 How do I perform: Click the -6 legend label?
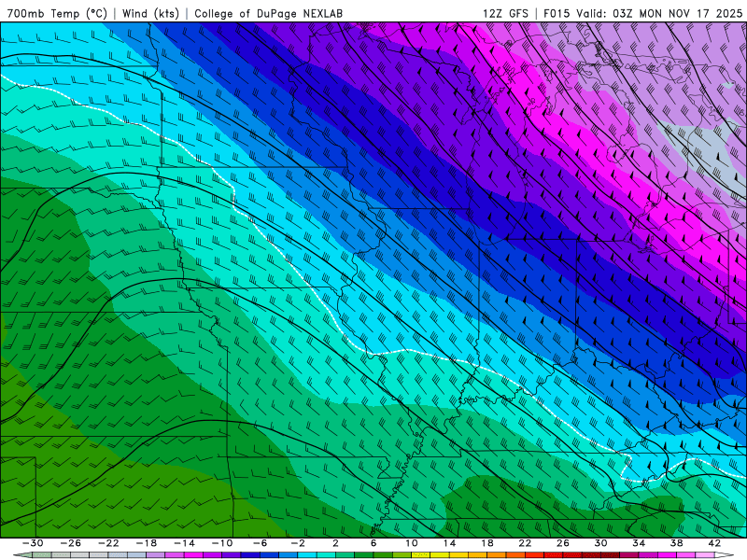click(x=260, y=543)
